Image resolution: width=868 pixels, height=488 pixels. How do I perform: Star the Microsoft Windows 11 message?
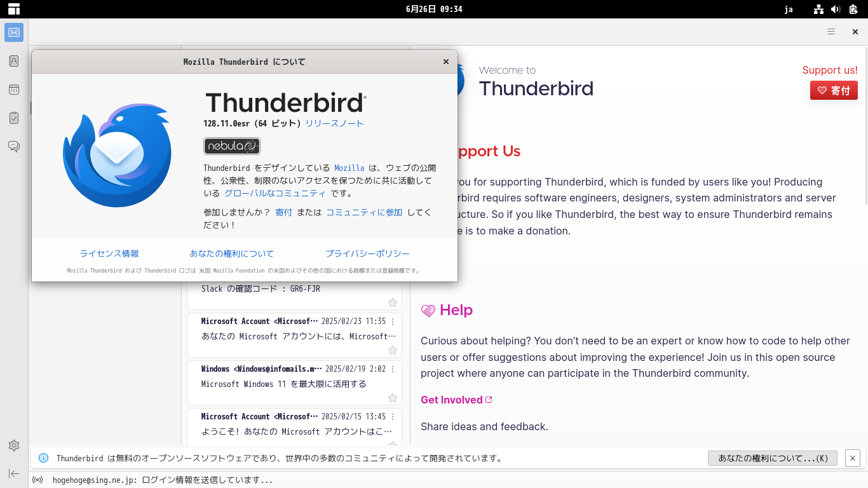393,398
